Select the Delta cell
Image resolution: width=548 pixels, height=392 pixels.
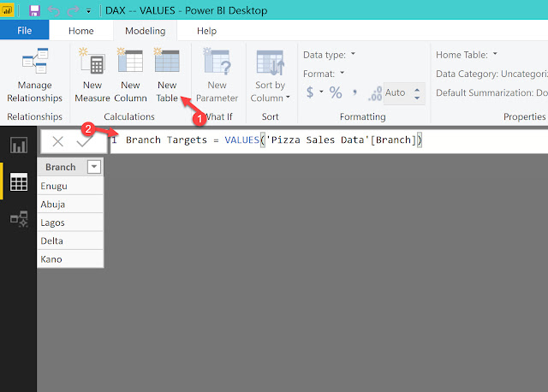pos(70,241)
